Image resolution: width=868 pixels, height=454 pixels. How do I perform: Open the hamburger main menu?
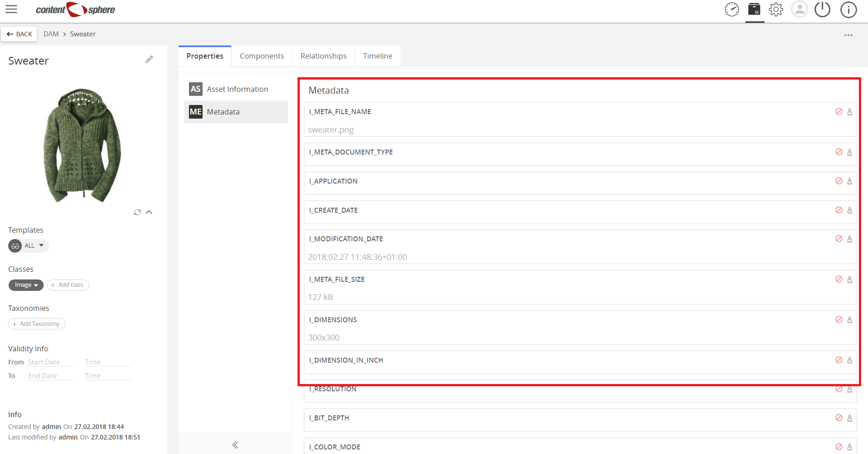pos(11,10)
